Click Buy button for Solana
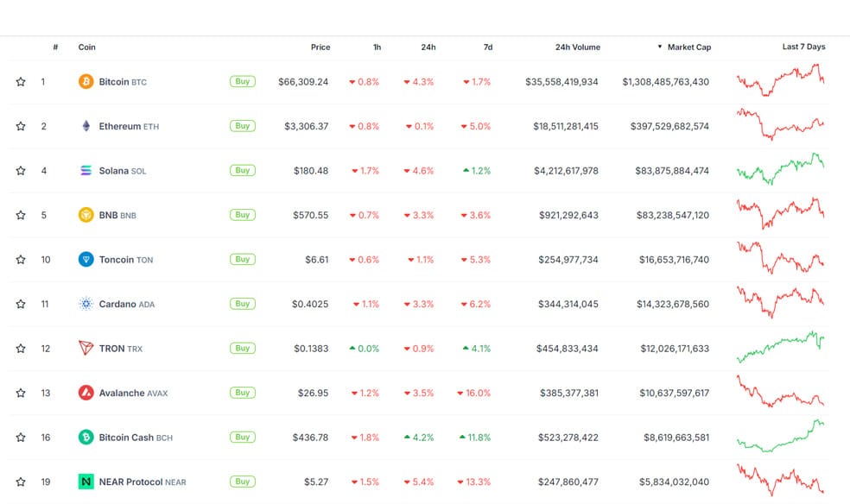 click(243, 170)
